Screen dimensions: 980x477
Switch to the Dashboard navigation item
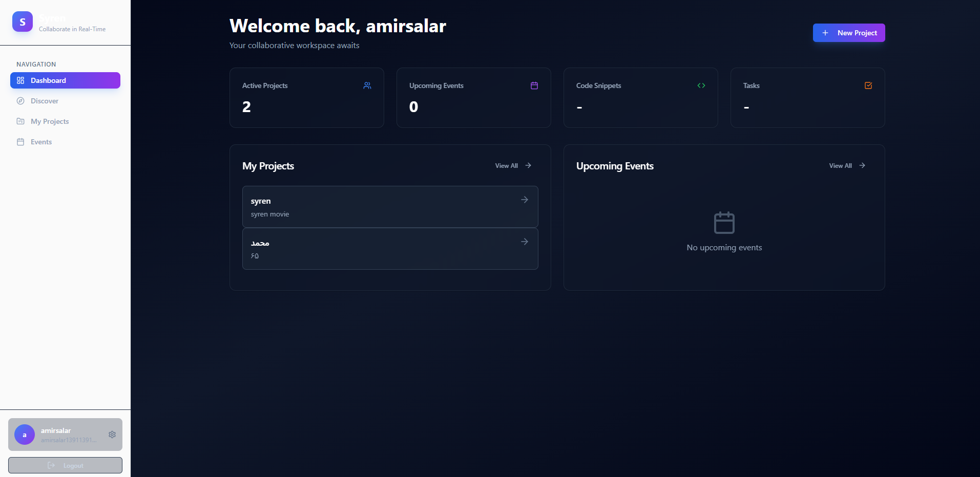click(65, 80)
